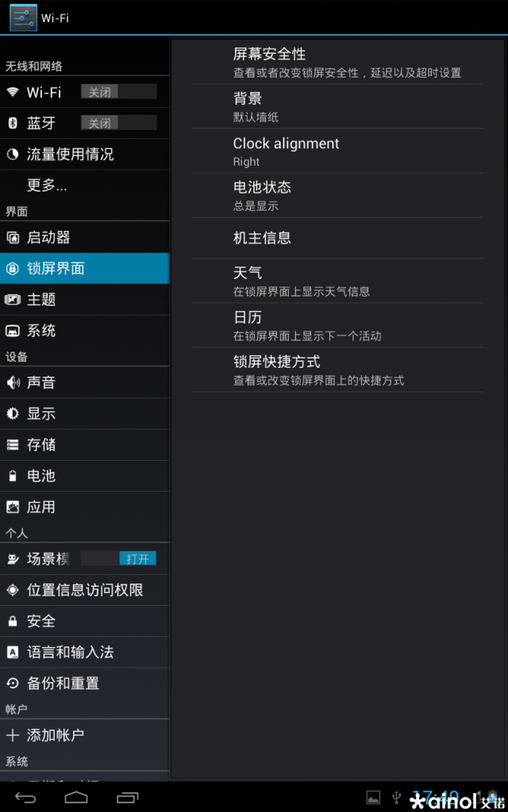Tap the 安全 padlock icon
Viewport: 508px width, 812px height.
coord(13,621)
